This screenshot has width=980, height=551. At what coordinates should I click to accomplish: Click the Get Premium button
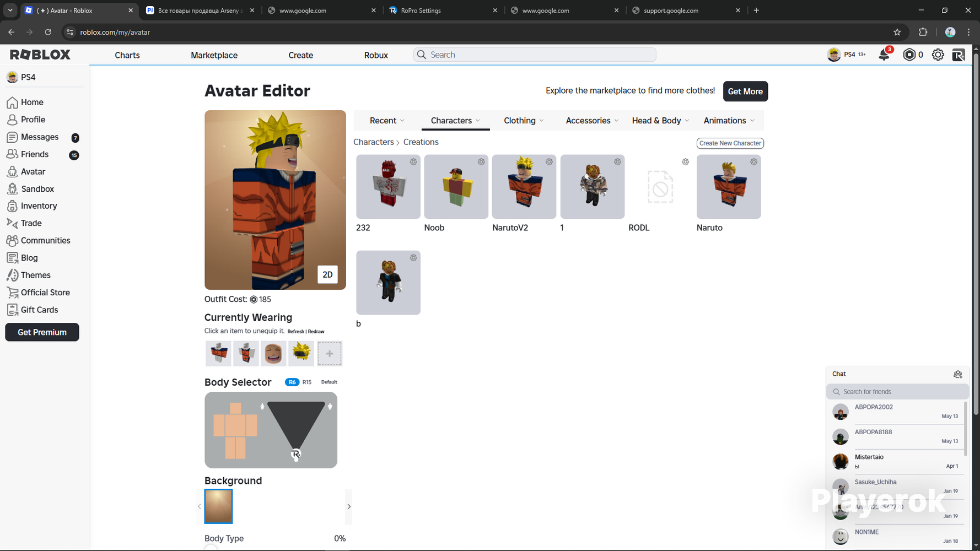pyautogui.click(x=42, y=332)
